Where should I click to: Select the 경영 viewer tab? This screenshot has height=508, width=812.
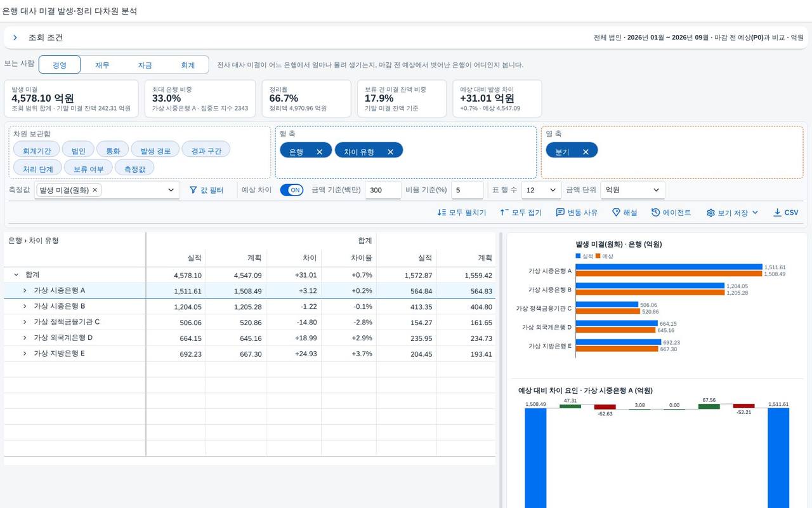(60, 65)
